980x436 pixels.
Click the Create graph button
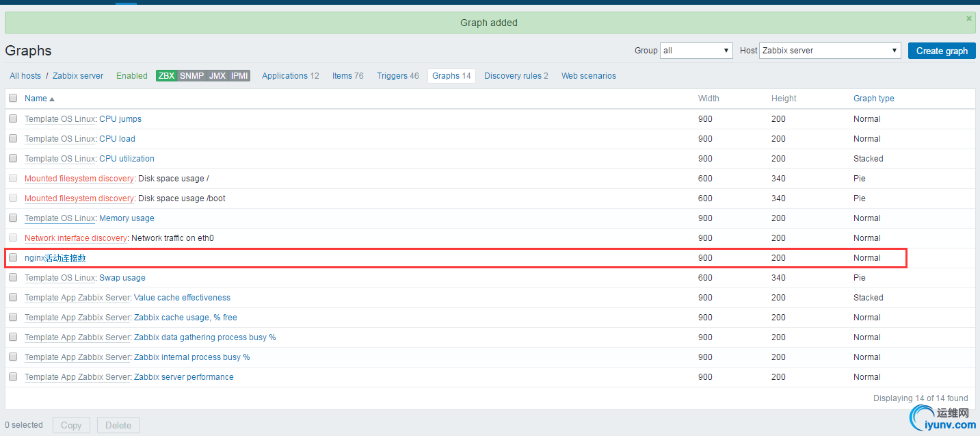point(942,51)
